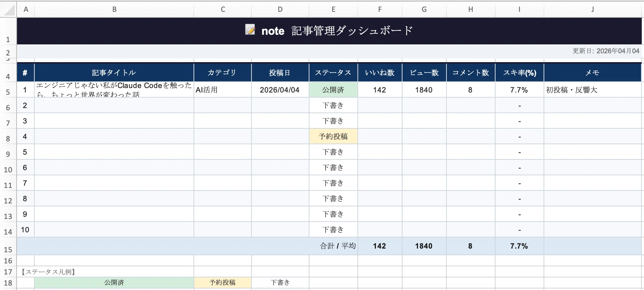This screenshot has height=290, width=644.
Task: Select the ステータス header cell
Action: tap(333, 72)
